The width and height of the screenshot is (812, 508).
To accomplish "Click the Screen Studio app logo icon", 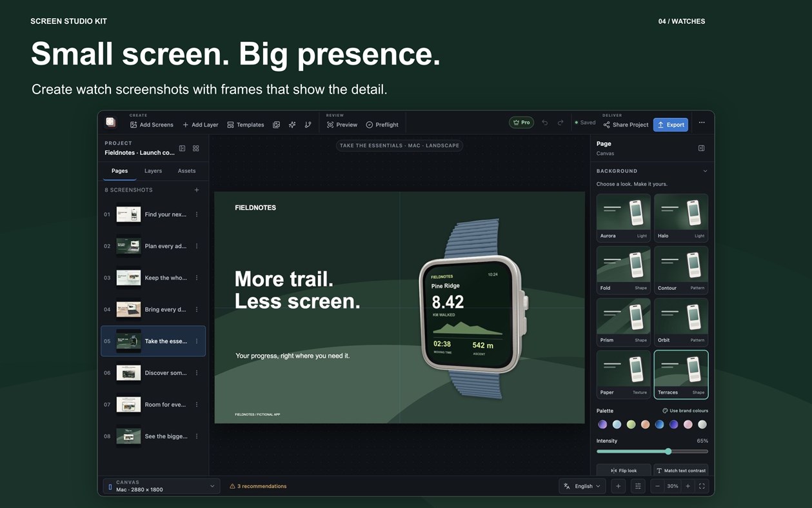I will 110,122.
